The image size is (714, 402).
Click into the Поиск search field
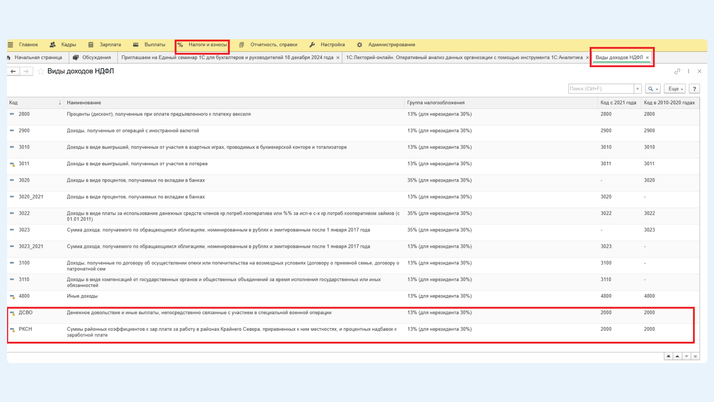coord(600,89)
